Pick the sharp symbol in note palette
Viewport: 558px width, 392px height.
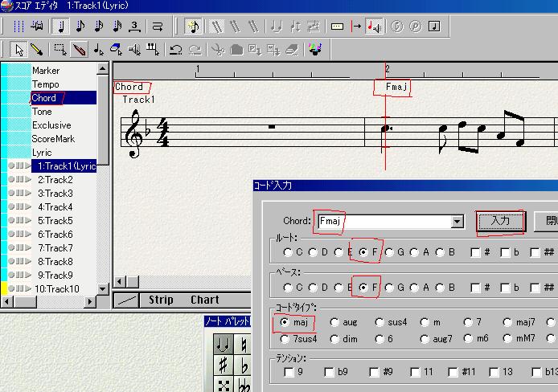click(224, 365)
